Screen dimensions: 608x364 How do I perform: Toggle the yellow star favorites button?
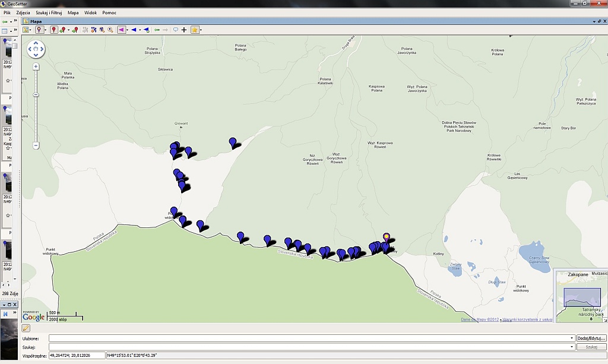click(x=194, y=30)
